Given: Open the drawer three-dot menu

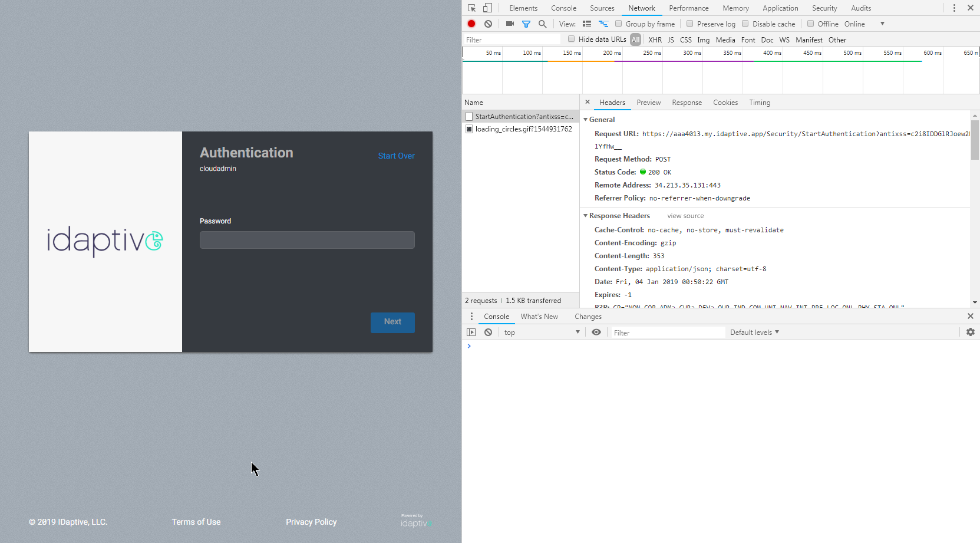Looking at the screenshot, I should pos(471,317).
